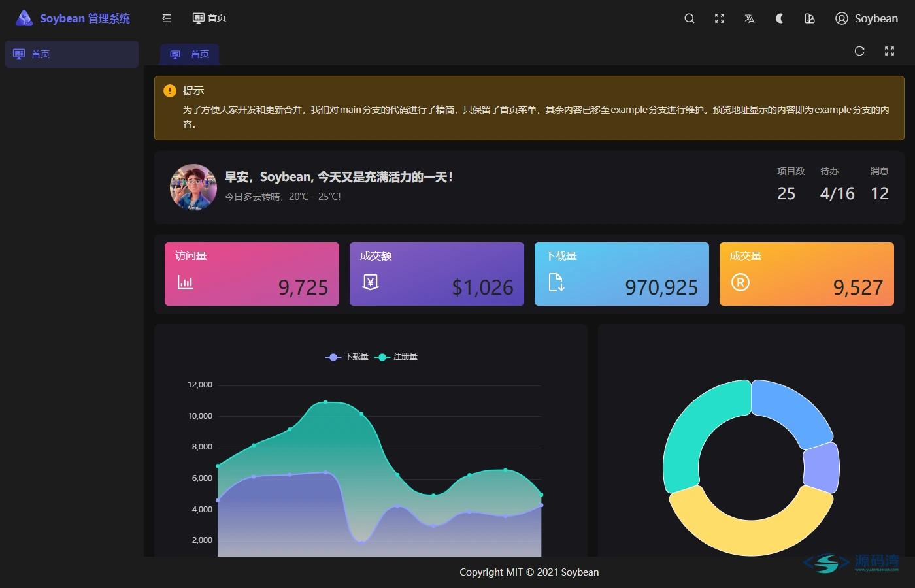Click the 成交额 yen document icon
This screenshot has height=588, width=915.
(371, 282)
